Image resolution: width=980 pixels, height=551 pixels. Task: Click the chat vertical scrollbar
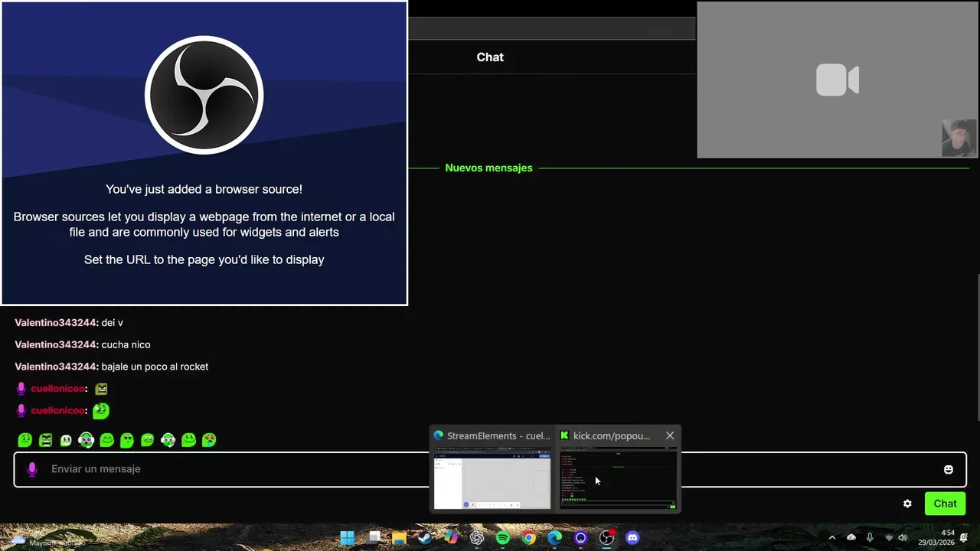click(977, 347)
